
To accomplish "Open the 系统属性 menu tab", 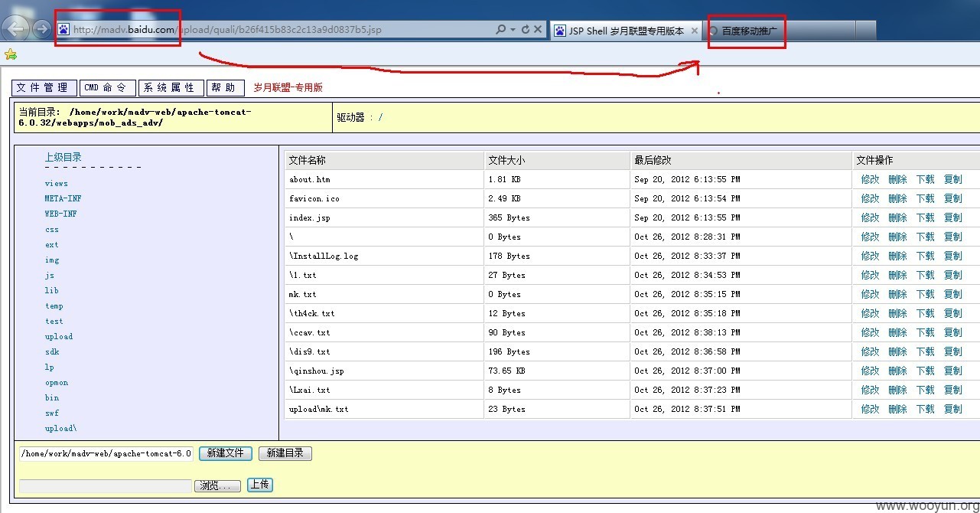I will click(x=171, y=88).
